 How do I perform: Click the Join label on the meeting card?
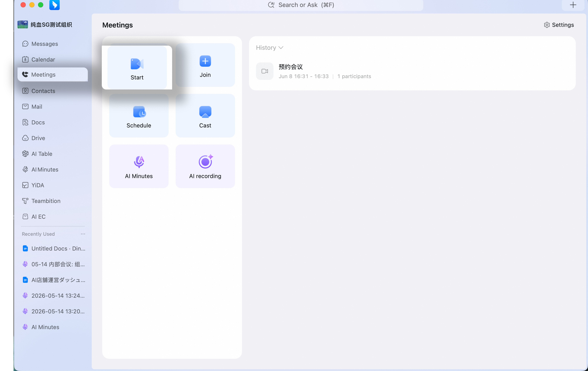coord(205,75)
